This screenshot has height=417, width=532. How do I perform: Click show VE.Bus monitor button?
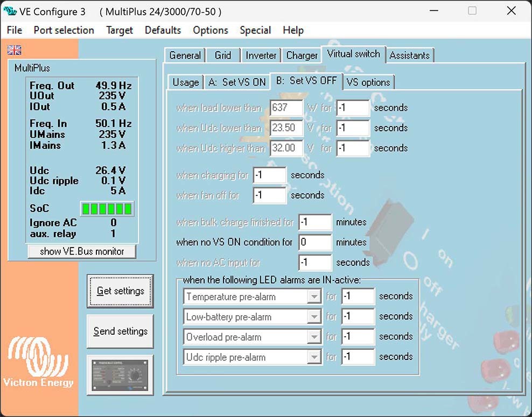click(x=82, y=251)
